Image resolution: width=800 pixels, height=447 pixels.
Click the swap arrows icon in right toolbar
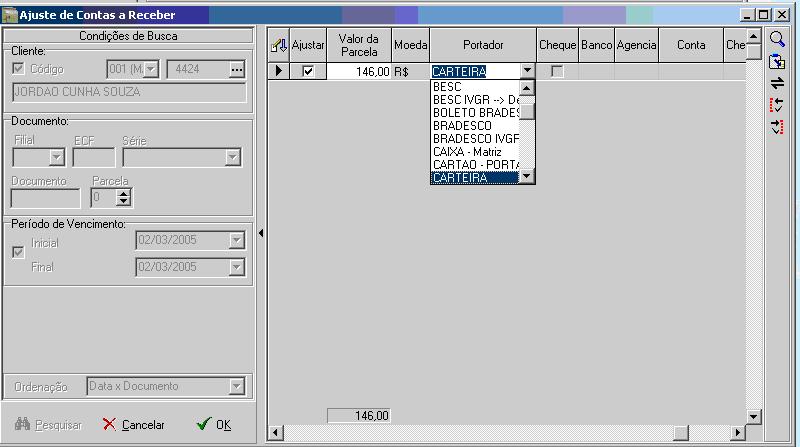point(777,83)
